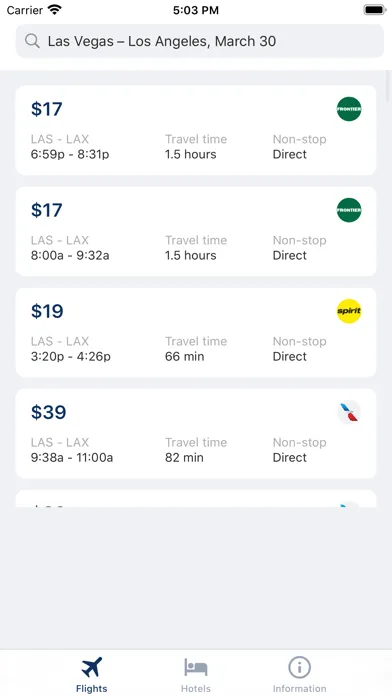Screen dimensions: 392x696
Task: Tap American Airlines logo on $39 flight
Action: [349, 412]
